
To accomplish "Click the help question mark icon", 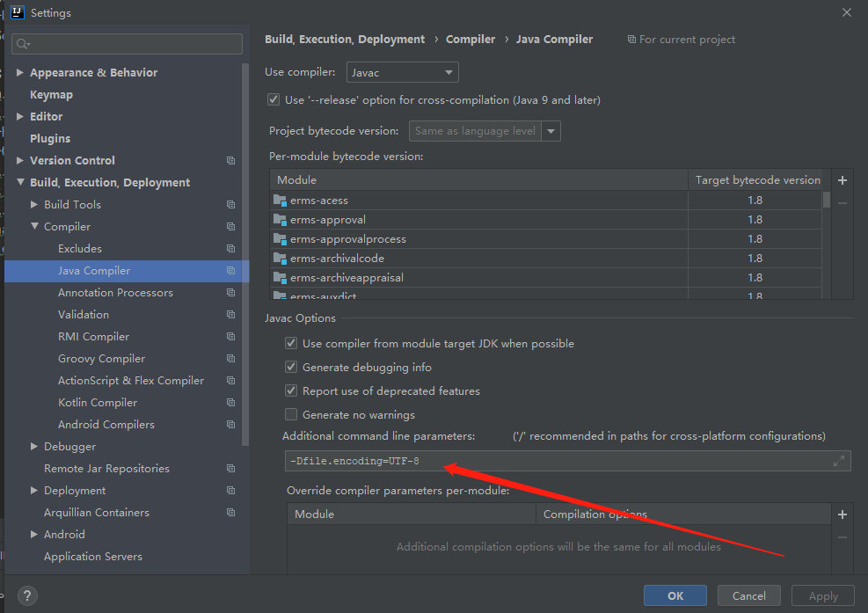I will tap(26, 595).
